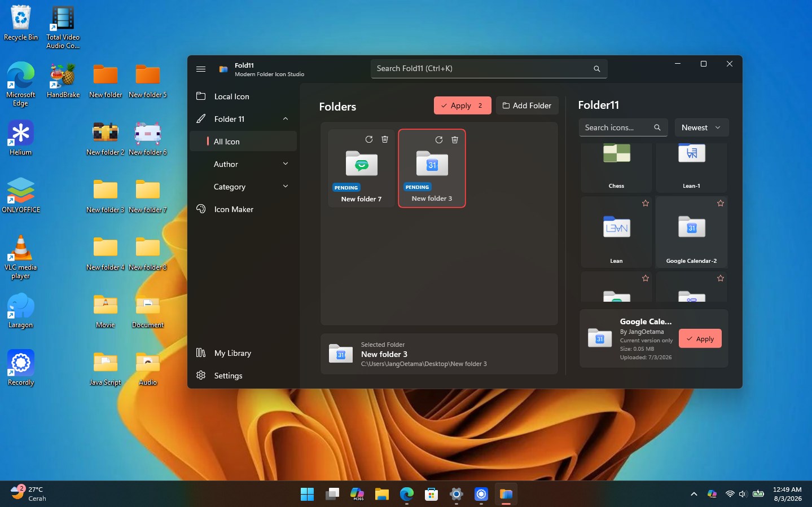
Task: Delete the New folder 3 card
Action: point(455,140)
